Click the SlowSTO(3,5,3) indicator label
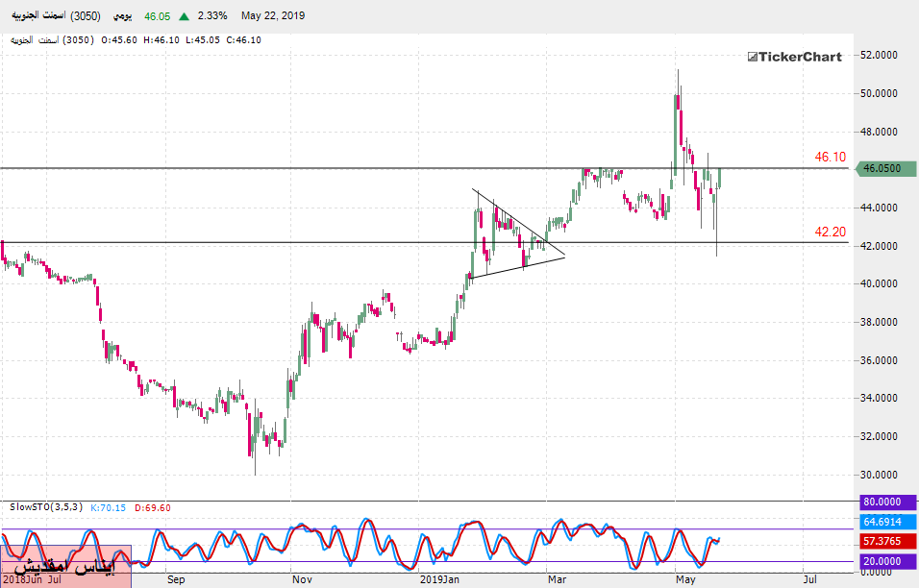The image size is (919, 588). pos(46,506)
